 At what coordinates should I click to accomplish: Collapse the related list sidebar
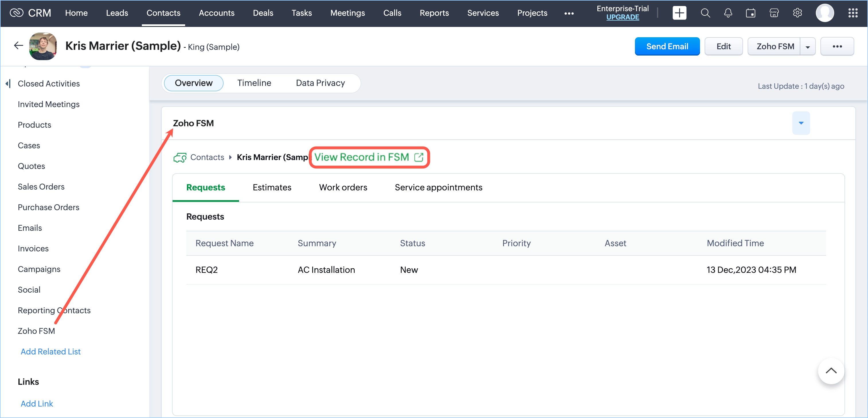pyautogui.click(x=8, y=84)
